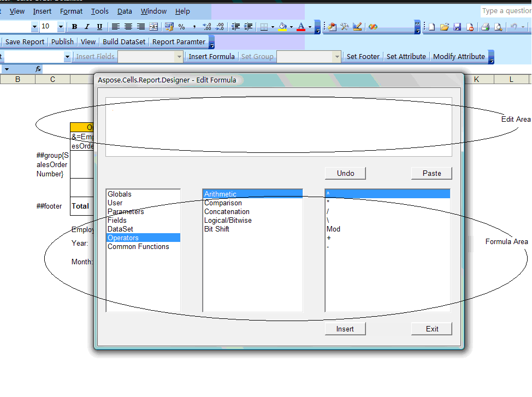Screen dimensions: 532x397
Task: Open dataset combo box left of Insert Fields
Action: [38, 57]
